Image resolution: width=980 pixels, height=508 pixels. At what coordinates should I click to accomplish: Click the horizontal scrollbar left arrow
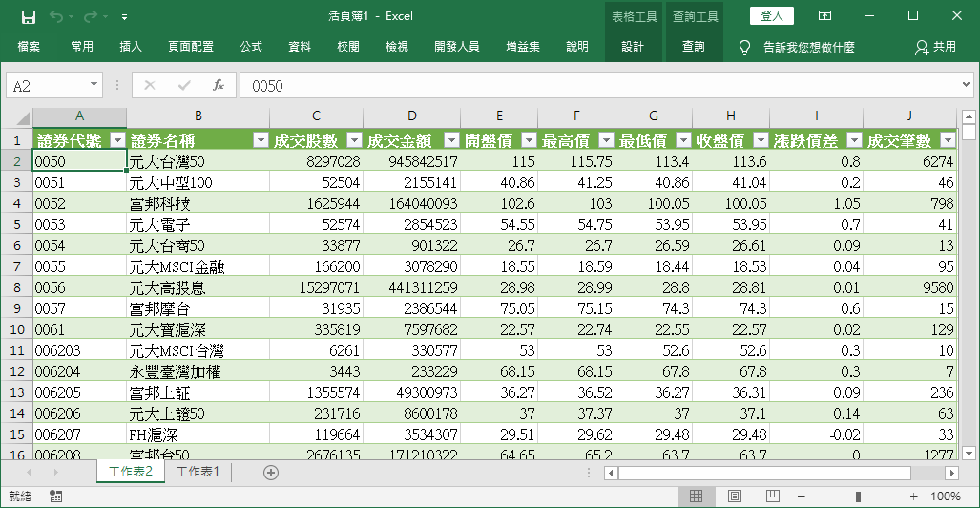click(x=612, y=473)
